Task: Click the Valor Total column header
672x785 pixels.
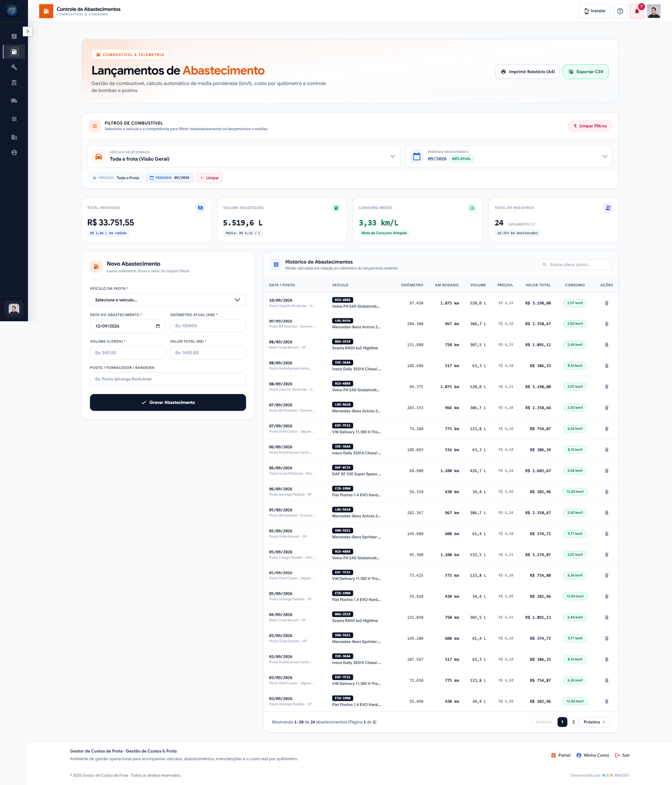Action: pyautogui.click(x=538, y=285)
